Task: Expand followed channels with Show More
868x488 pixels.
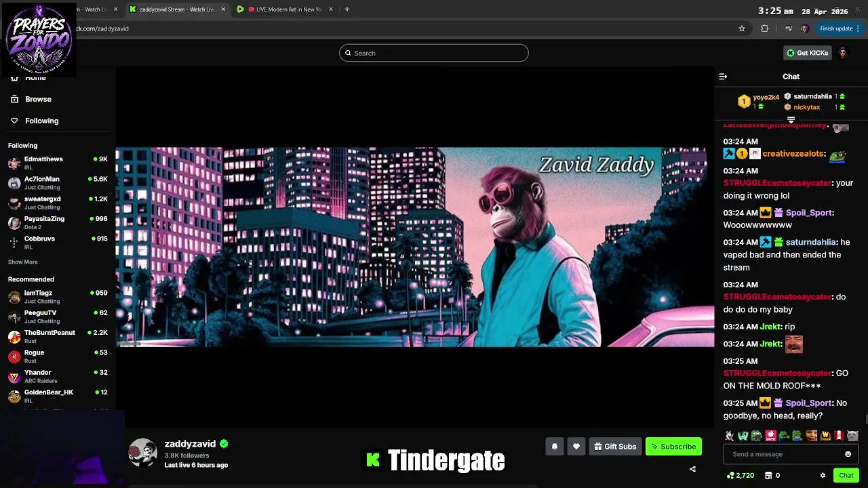Action: click(23, 262)
